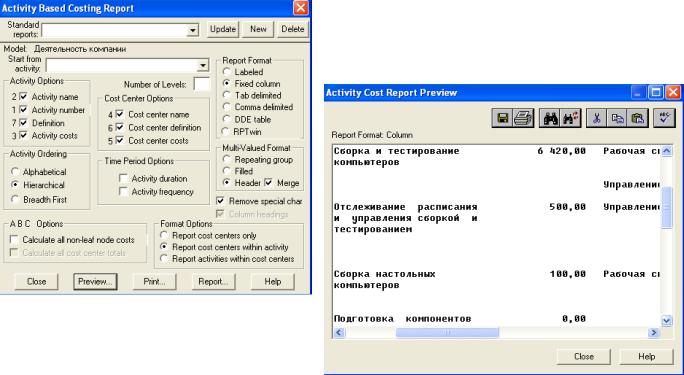Click the Copy icon in the preview toolbar
This screenshot has width=684, height=375.
tap(617, 118)
